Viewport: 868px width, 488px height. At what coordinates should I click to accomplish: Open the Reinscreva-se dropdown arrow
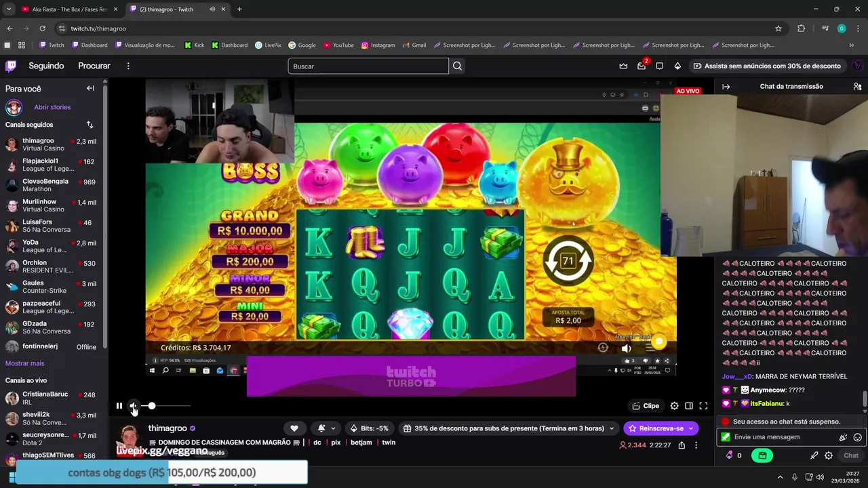pos(690,428)
